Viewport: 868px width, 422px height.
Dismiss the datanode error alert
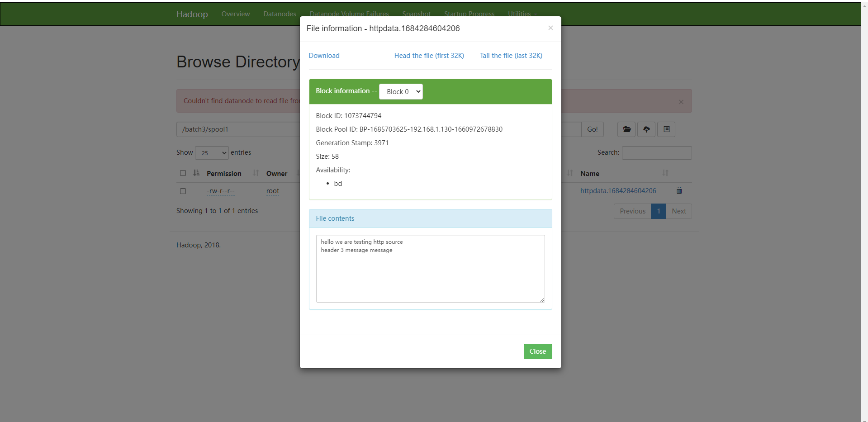(681, 102)
